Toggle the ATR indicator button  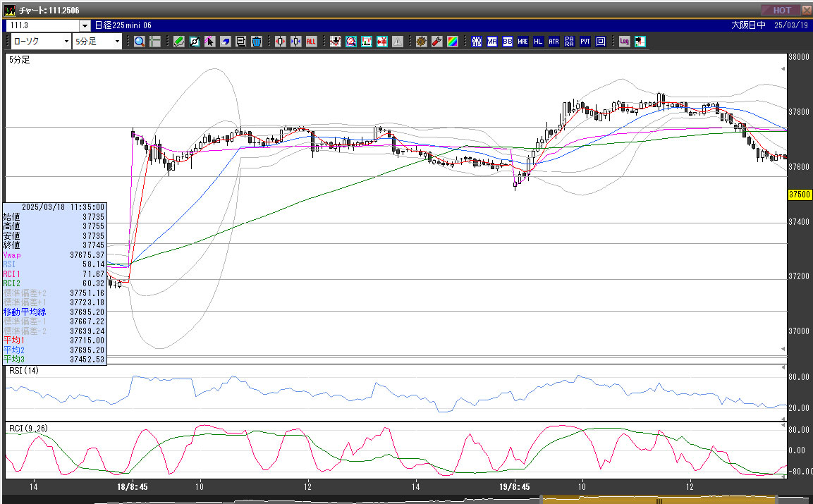point(554,42)
